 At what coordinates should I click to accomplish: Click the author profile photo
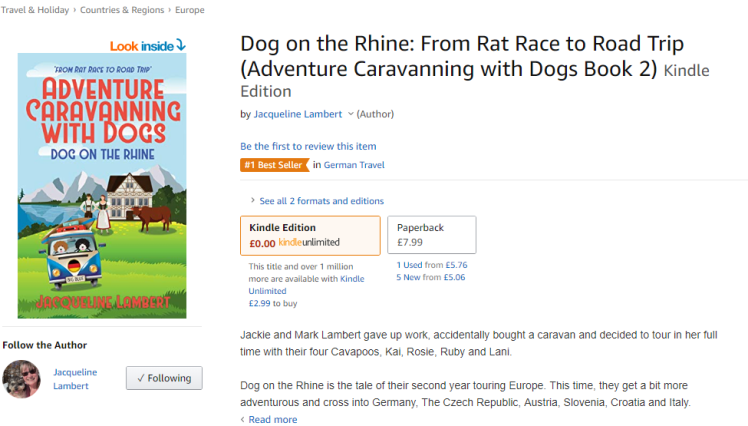tap(21, 378)
